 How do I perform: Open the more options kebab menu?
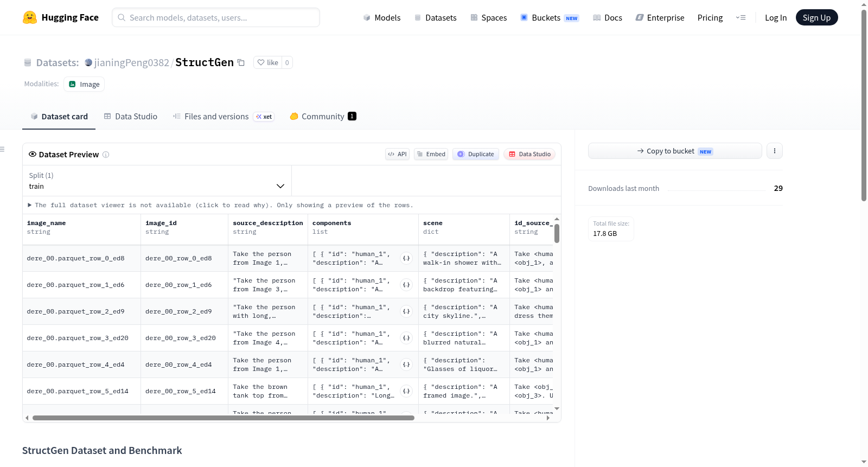point(775,151)
